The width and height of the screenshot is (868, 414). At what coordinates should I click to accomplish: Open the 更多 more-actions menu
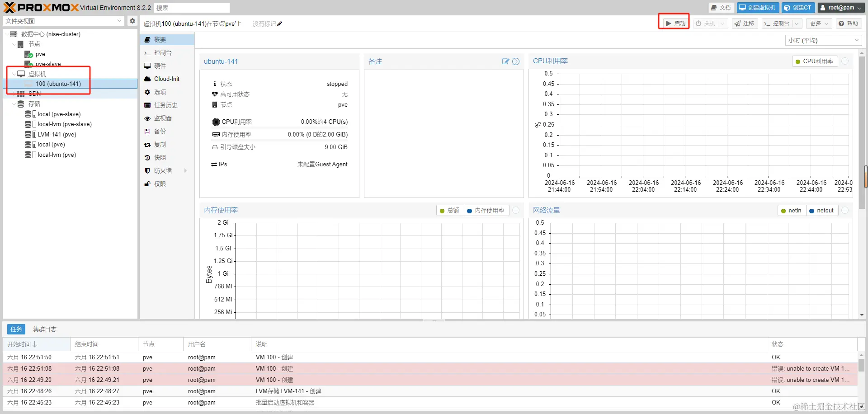click(819, 24)
